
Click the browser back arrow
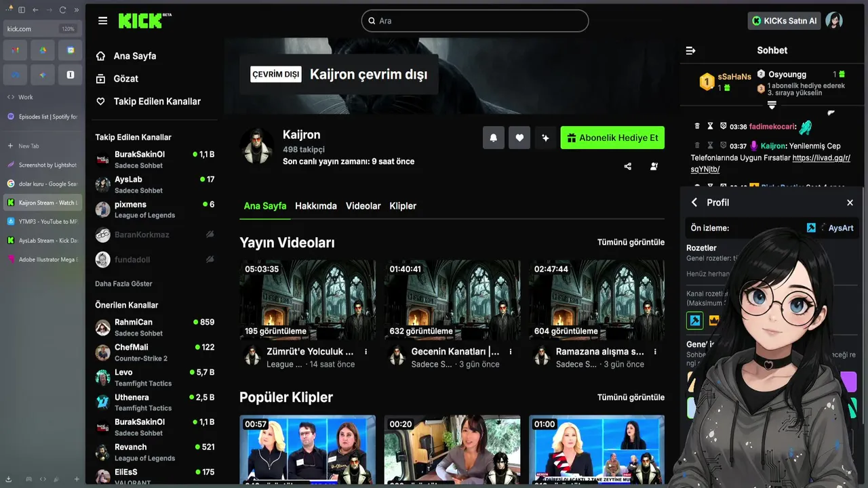point(35,10)
